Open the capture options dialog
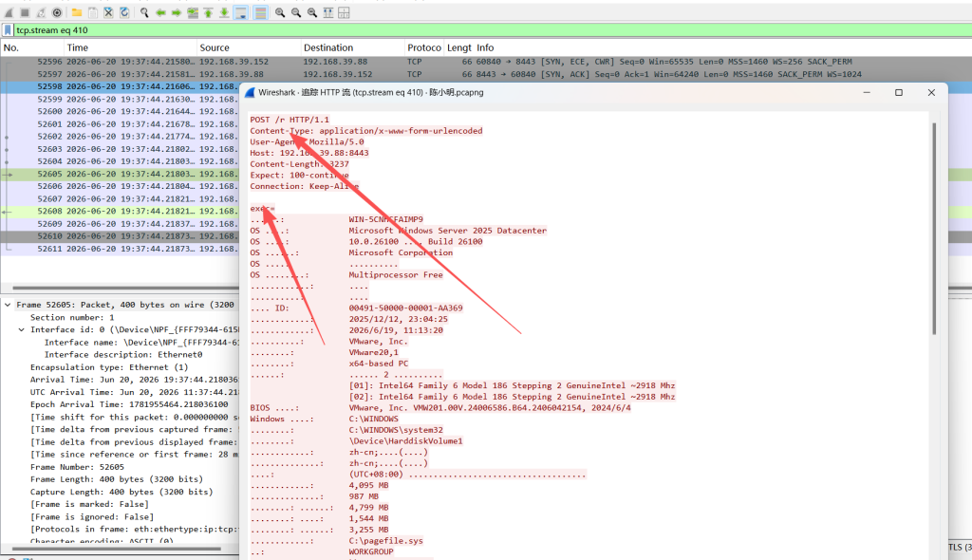Screen dimensions: 972x560 coord(57,12)
